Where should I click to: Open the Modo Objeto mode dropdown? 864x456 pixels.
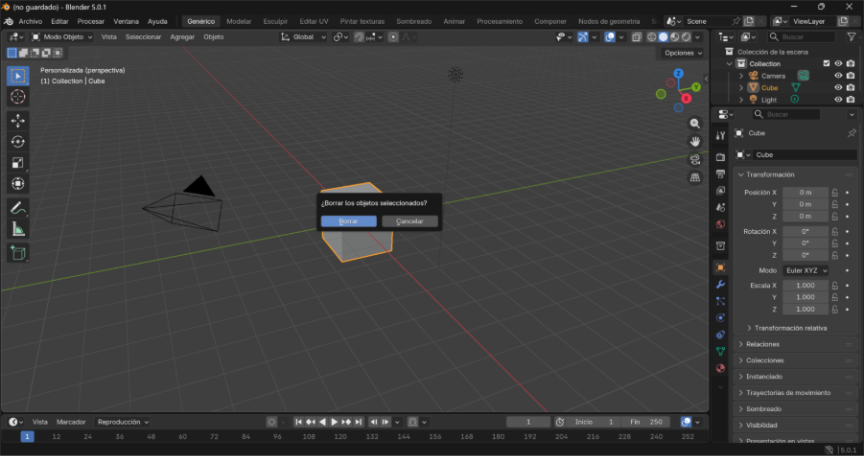coord(61,37)
